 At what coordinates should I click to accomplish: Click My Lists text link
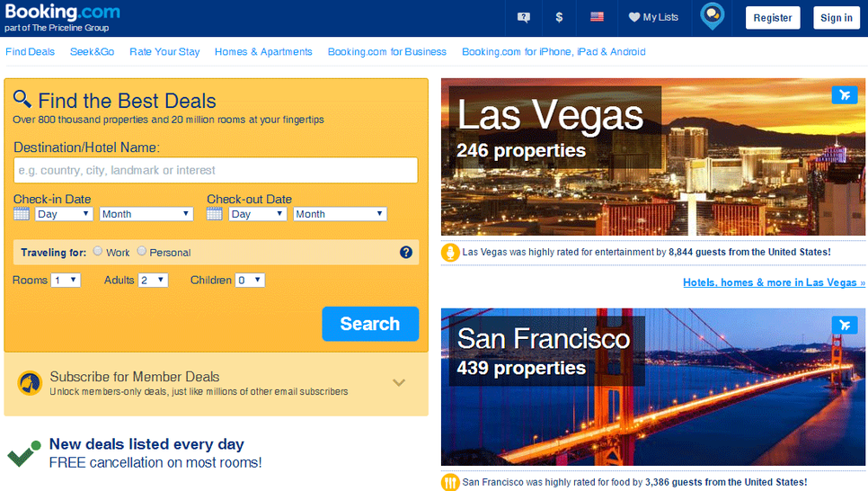(x=660, y=17)
